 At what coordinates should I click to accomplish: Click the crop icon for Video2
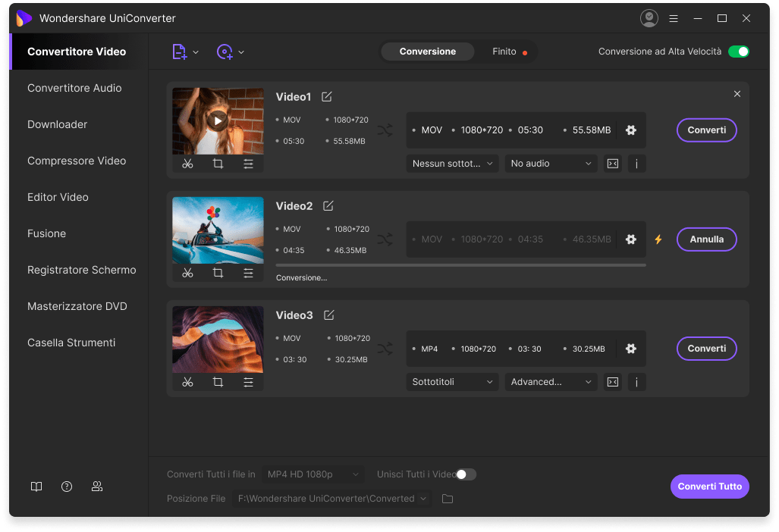218,273
